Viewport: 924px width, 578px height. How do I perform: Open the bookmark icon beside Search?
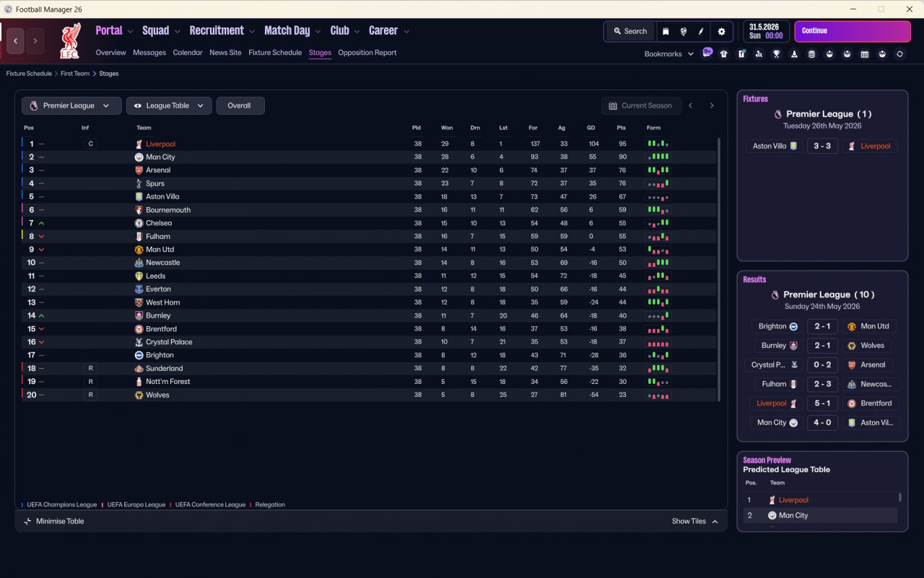(x=666, y=31)
